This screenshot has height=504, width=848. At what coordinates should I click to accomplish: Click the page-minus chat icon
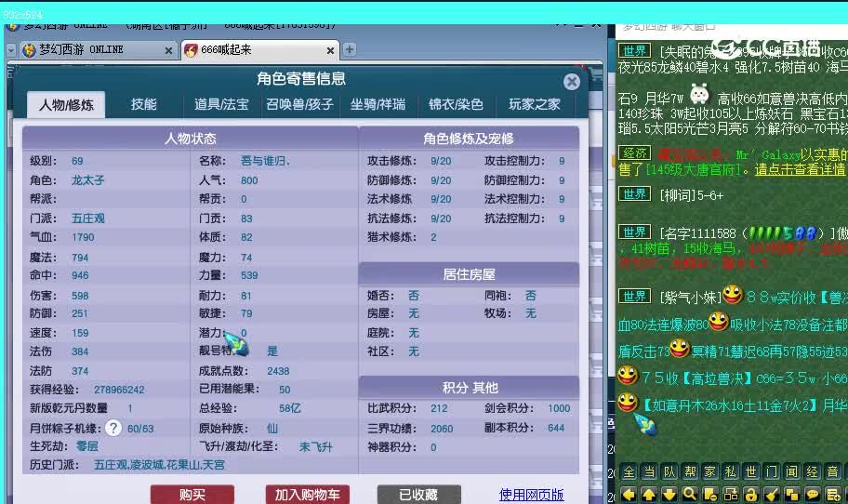click(x=710, y=495)
